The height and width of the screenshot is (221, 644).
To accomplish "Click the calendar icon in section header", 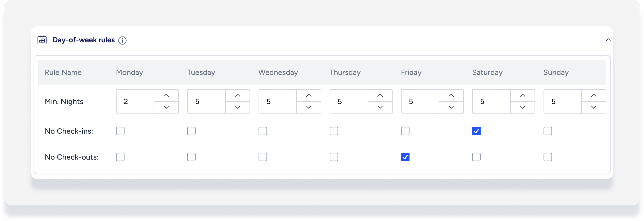I will point(42,40).
